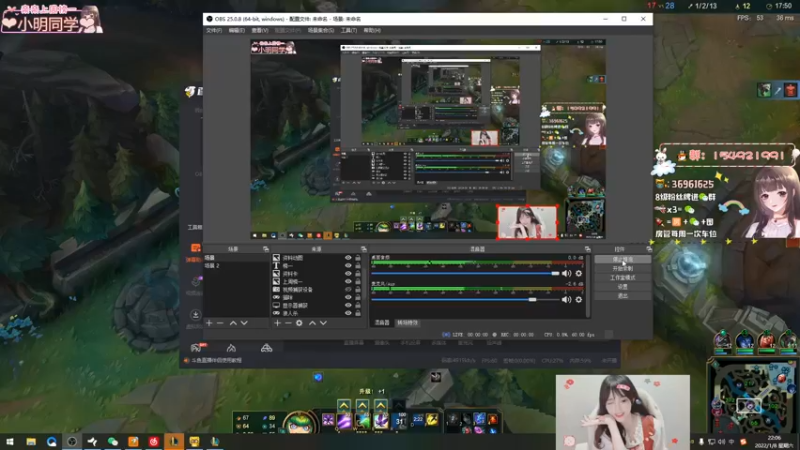Move scene down with scenes down arrow

(244, 323)
